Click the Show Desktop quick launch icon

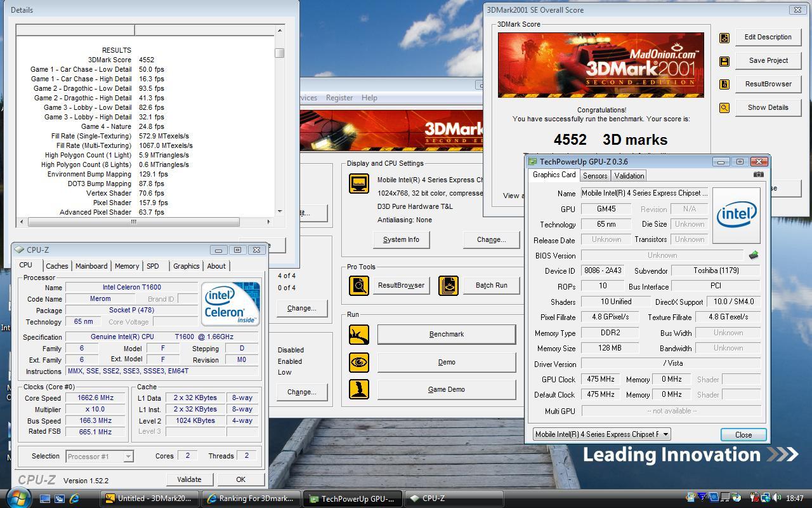(x=45, y=499)
